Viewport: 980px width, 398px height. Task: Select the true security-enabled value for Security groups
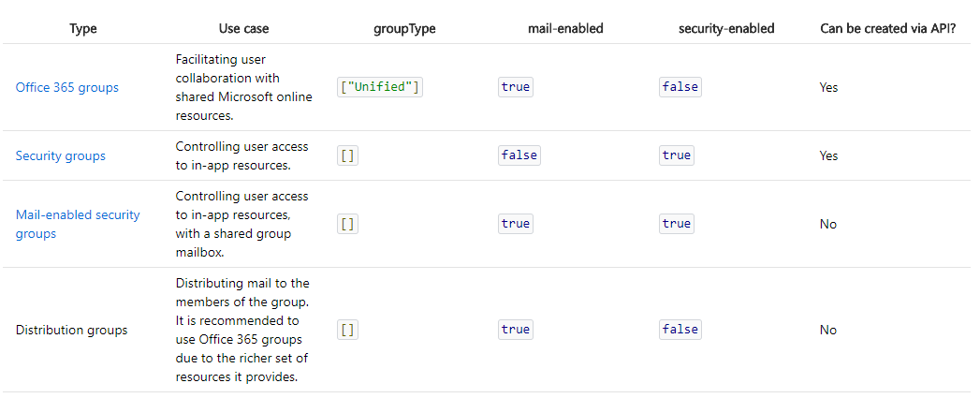pos(677,155)
